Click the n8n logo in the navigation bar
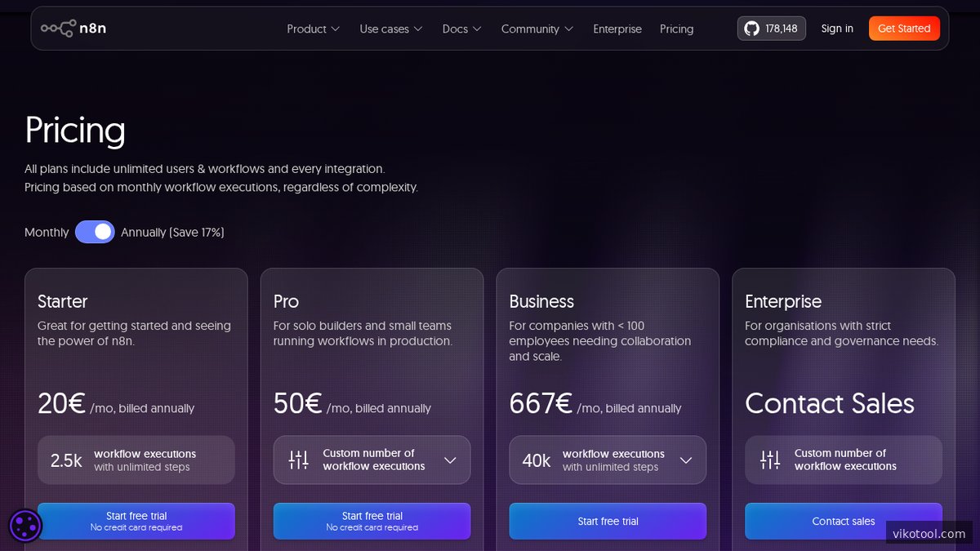980x551 pixels. tap(73, 28)
